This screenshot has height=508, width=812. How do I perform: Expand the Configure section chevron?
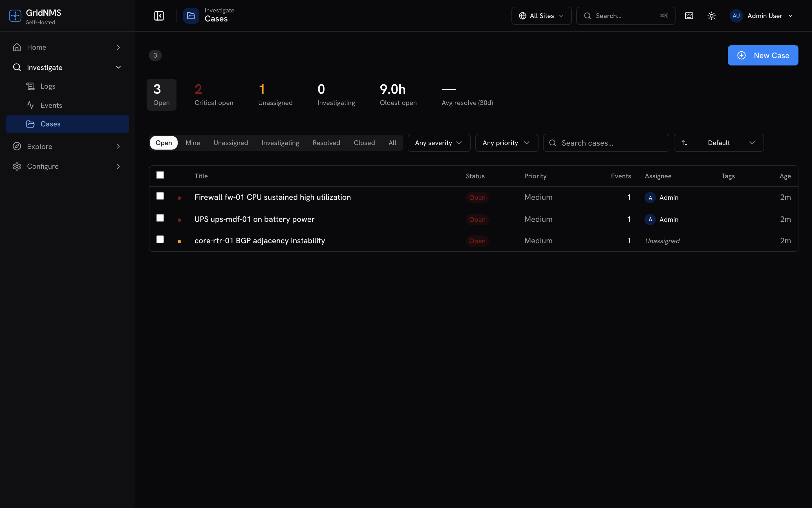[118, 166]
